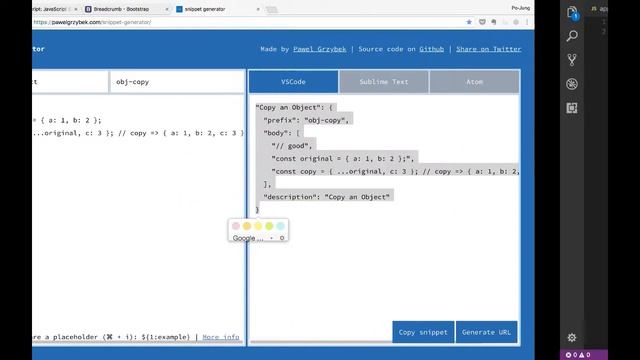Viewport: 640px width, 360px height.
Task: Click the Evernote elephant extension icon
Action: [x=494, y=22]
